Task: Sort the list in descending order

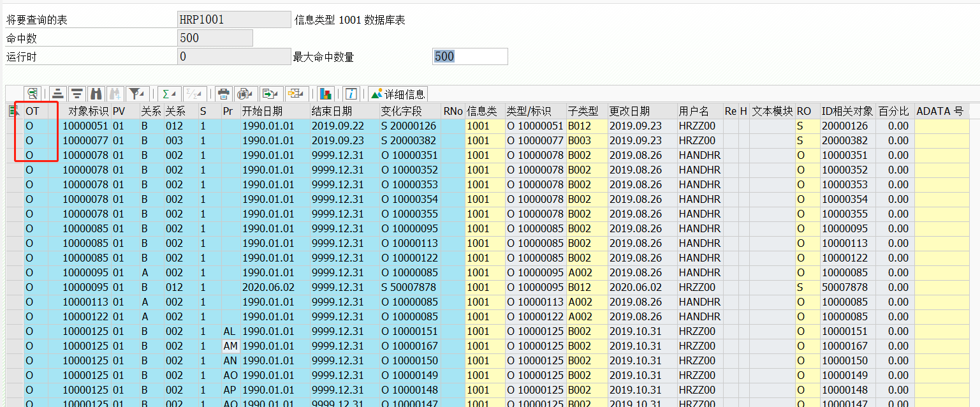Action: tap(77, 94)
